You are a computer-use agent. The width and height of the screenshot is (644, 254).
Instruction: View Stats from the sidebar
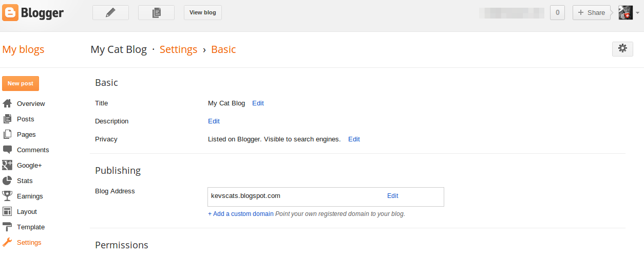click(24, 181)
